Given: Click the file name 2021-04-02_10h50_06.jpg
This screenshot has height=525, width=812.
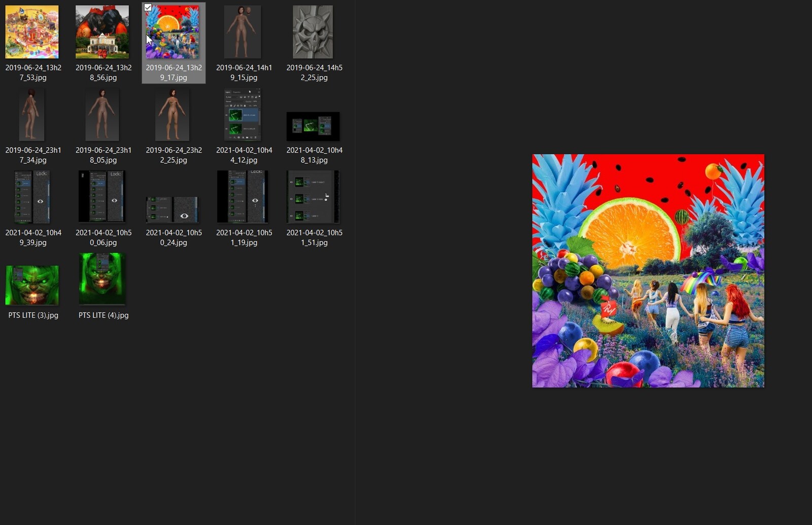Looking at the screenshot, I should pyautogui.click(x=104, y=238).
